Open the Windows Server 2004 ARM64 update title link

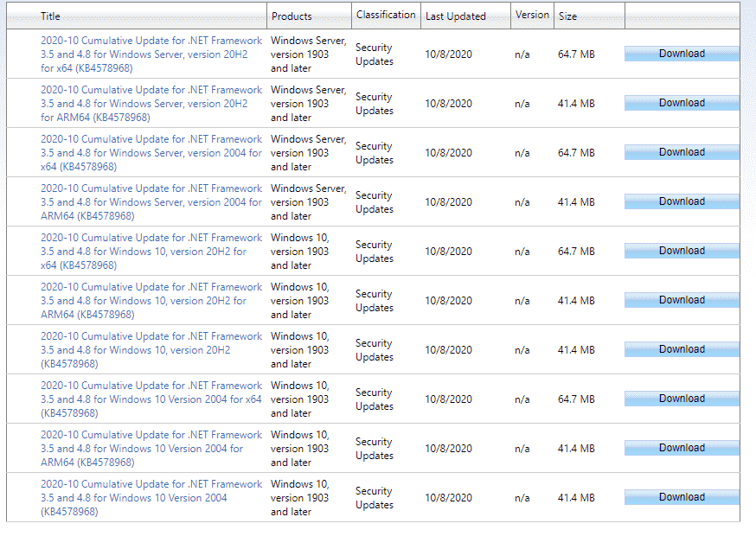(x=151, y=202)
